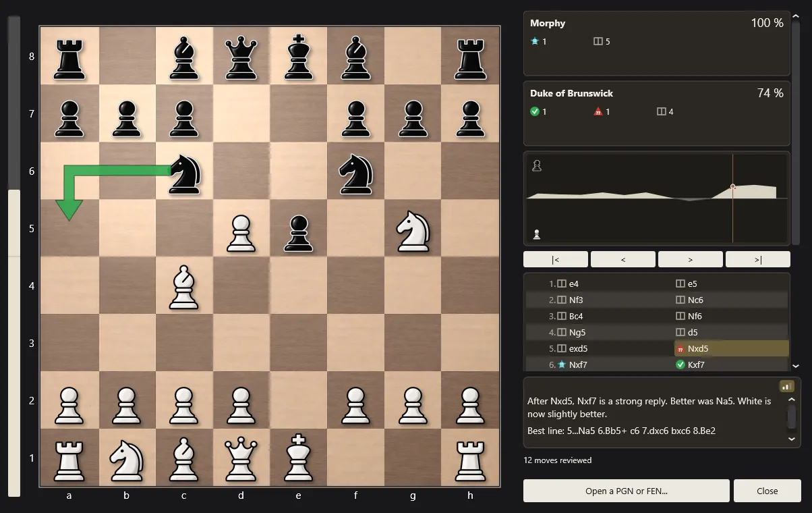Viewport: 812px width, 513px height.
Task: Click the Morphy player name
Action: [548, 23]
